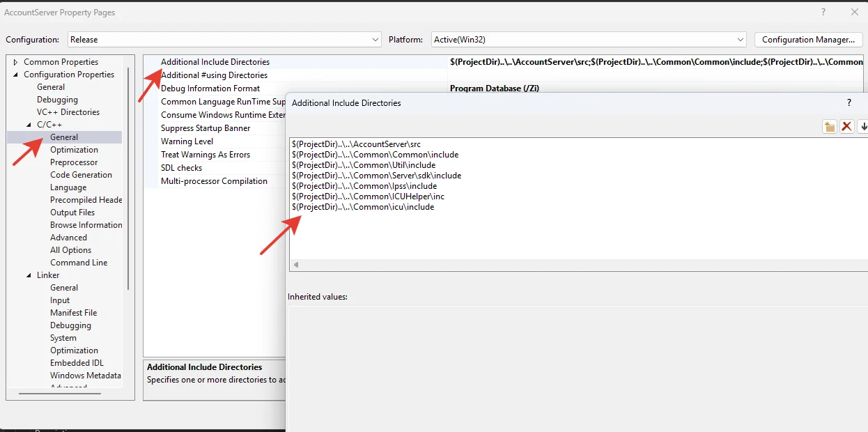Viewport: 868px width, 432px height.
Task: Click the Move Line Down arrow icon
Action: [863, 126]
